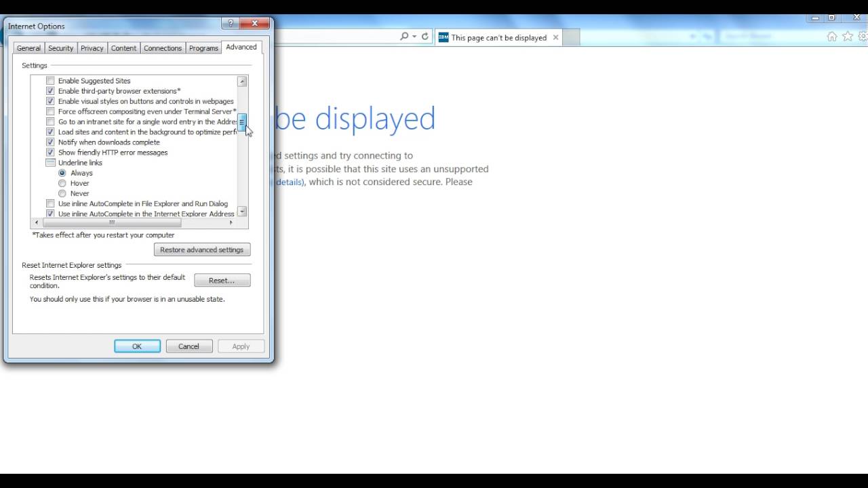Open the Content tab
The width and height of the screenshot is (868, 488).
(x=124, y=48)
